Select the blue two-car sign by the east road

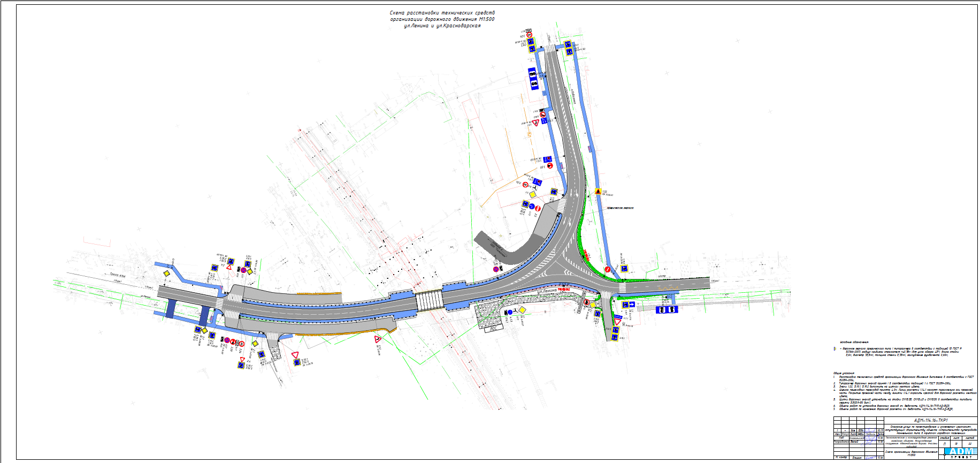click(667, 309)
